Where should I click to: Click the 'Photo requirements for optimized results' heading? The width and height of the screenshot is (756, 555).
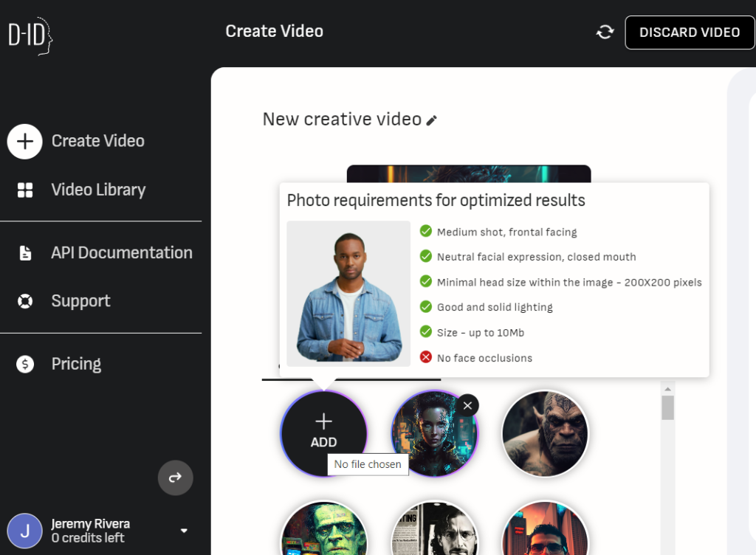click(x=436, y=201)
